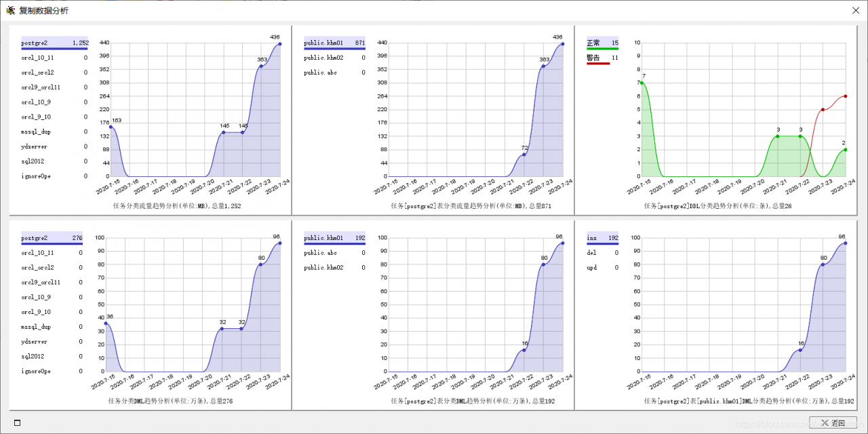Select public.abc in the 表分类DML list

coord(334,253)
